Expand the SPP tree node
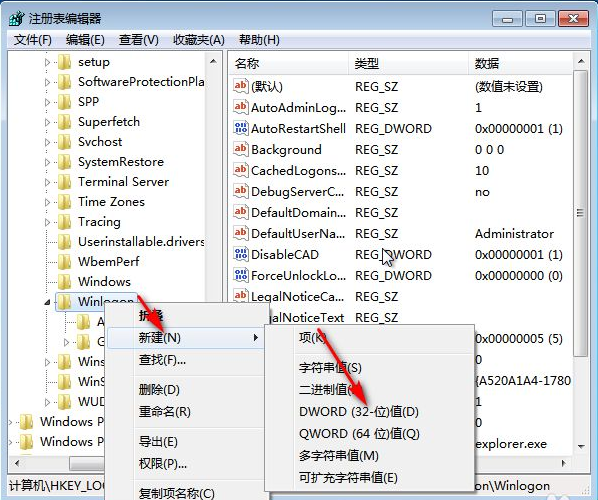Screen dimensions: 598x500 tap(47, 102)
